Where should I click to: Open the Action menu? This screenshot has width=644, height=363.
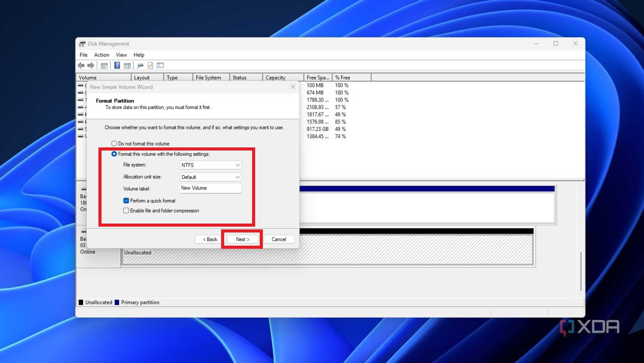101,55
